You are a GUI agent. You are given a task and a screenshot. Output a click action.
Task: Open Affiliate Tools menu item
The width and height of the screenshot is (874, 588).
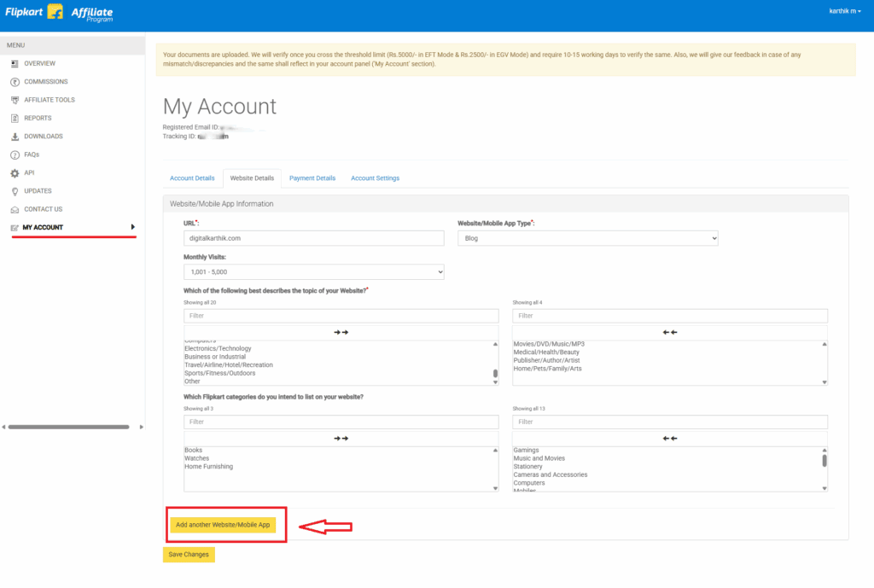(49, 101)
